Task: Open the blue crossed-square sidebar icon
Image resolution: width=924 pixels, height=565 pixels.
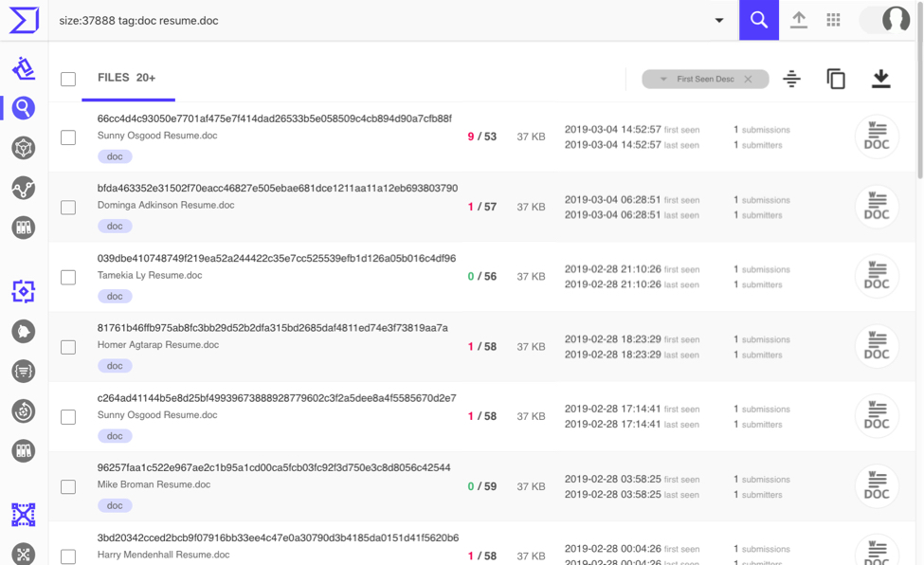Action: click(24, 515)
